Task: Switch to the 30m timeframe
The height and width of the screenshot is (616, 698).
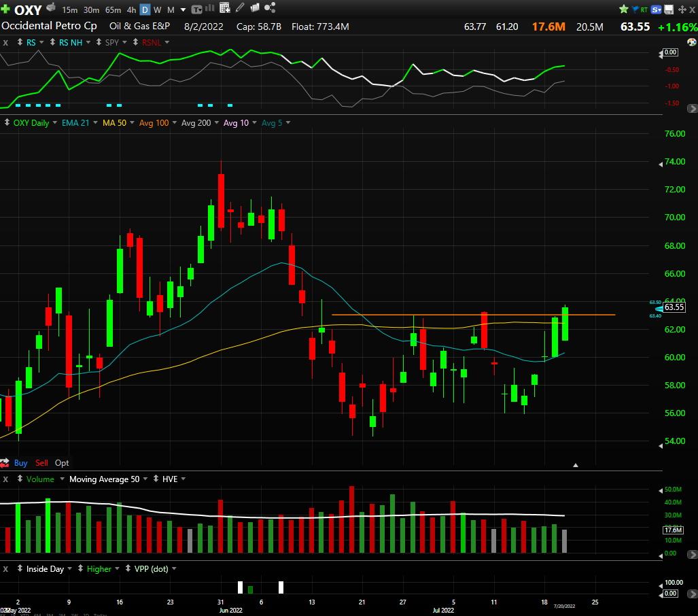Action: [91, 10]
